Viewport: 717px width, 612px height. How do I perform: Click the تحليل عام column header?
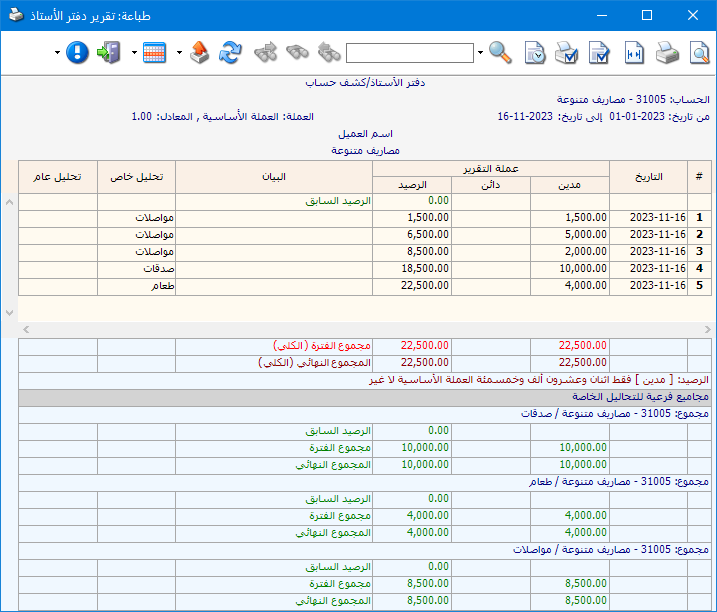pyautogui.click(x=58, y=177)
